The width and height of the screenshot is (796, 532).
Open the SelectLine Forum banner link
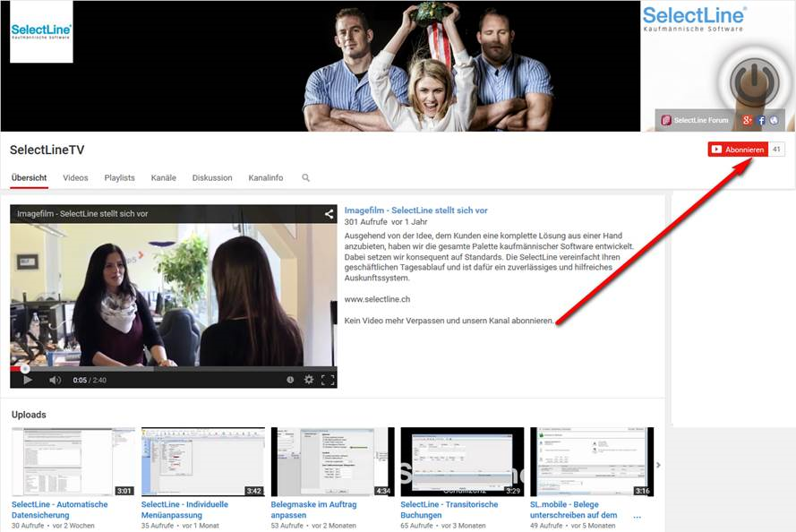click(695, 120)
